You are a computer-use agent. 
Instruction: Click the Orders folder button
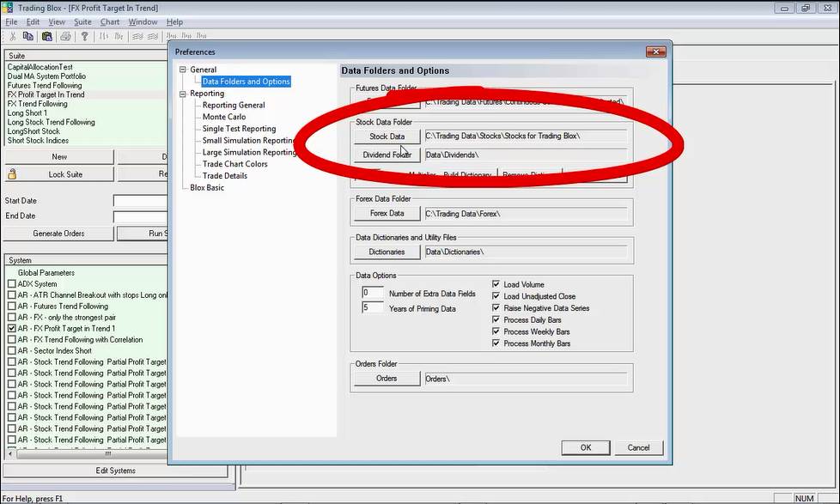(387, 379)
